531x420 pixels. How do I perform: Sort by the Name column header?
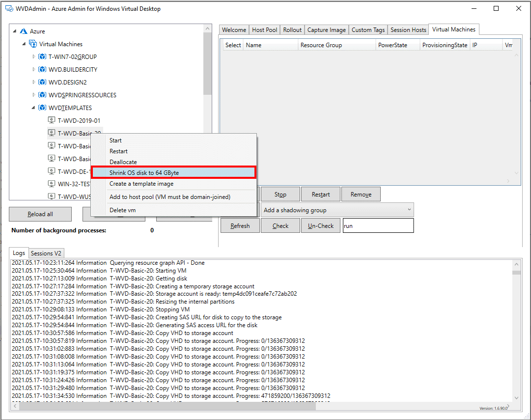[x=271, y=45]
